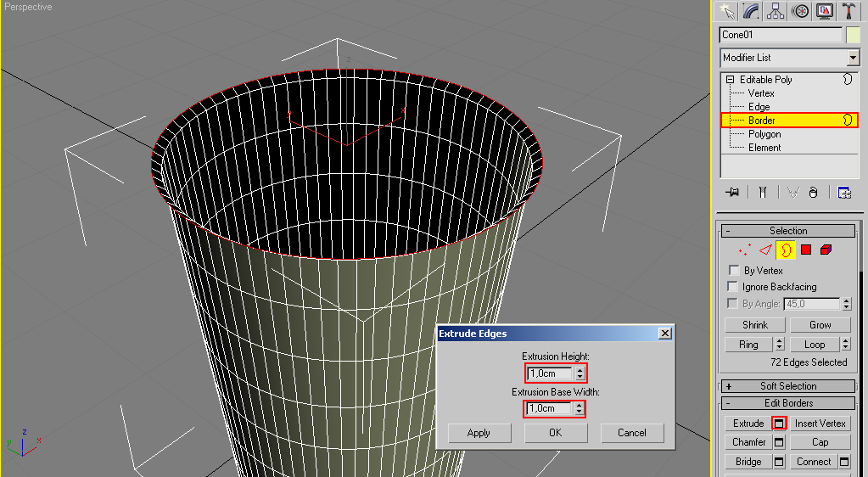Select Vertex in the modifier stack

[x=761, y=93]
